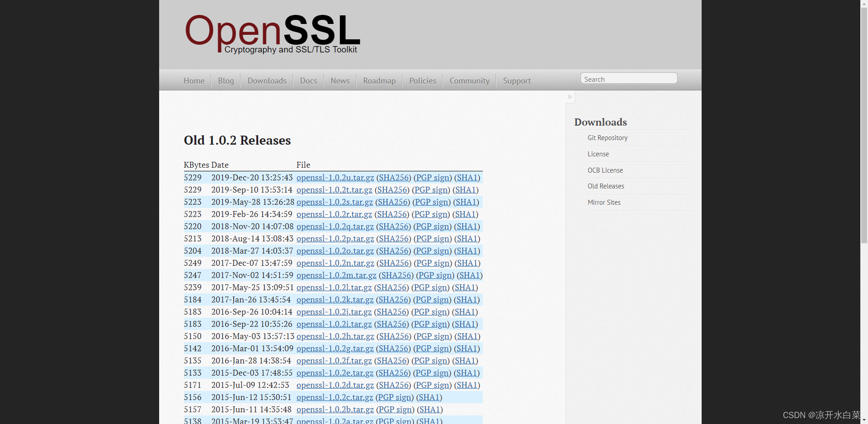Download openssl-1.0.2g.tar.gz
This screenshot has height=424, width=868.
tap(335, 349)
